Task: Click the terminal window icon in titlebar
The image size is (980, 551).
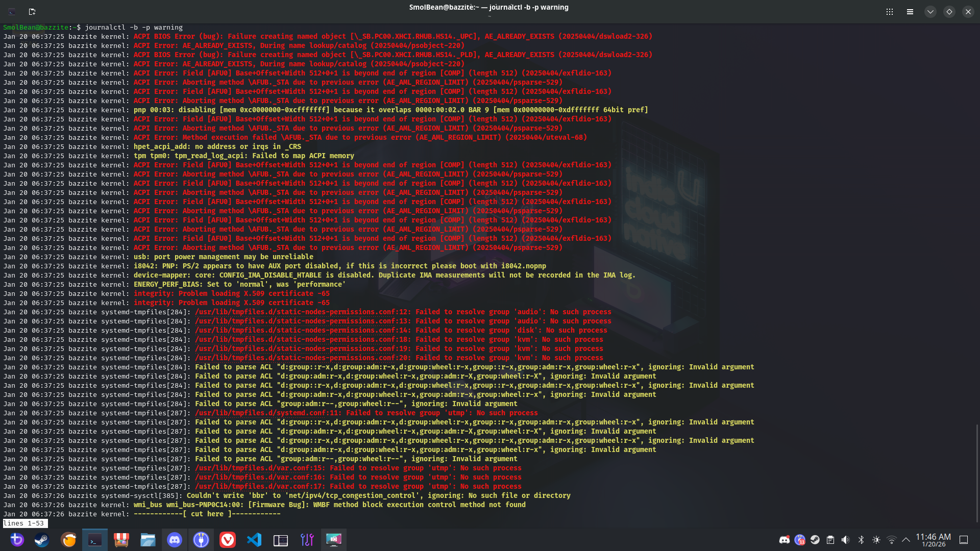Action: 12,11
